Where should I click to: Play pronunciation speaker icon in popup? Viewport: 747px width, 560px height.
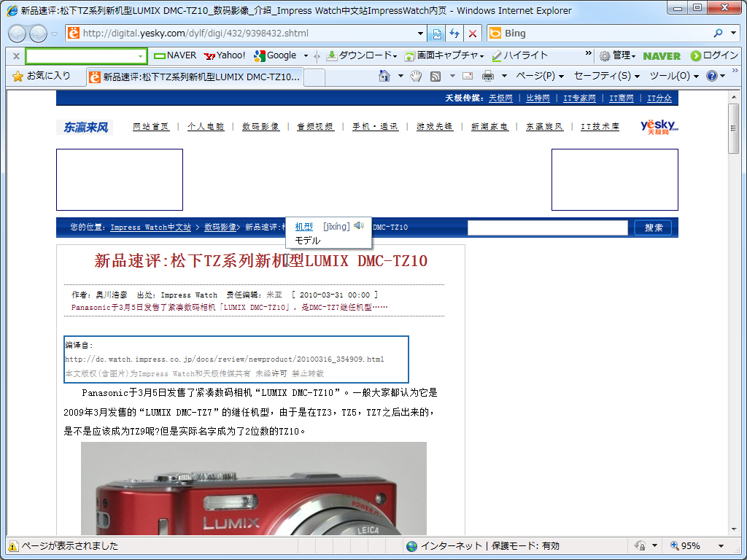coord(359,226)
